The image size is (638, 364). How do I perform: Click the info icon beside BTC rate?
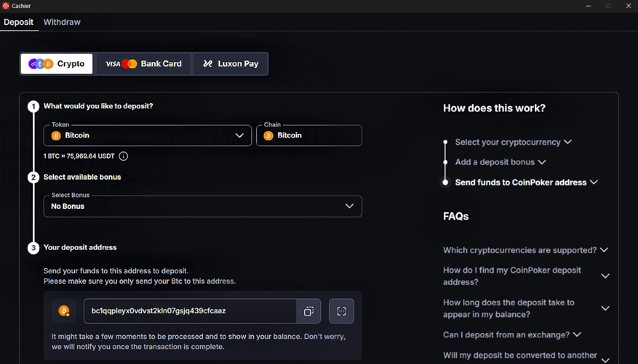pos(123,156)
